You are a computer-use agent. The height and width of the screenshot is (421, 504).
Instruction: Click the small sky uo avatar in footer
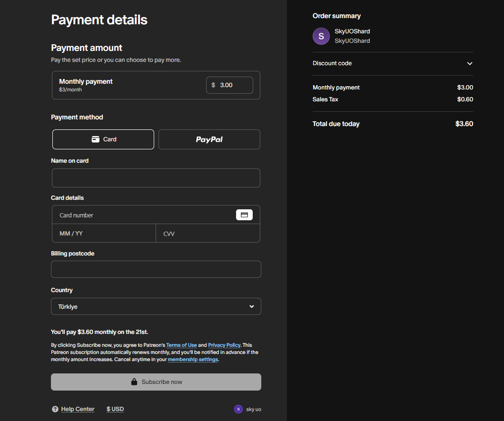(x=238, y=409)
